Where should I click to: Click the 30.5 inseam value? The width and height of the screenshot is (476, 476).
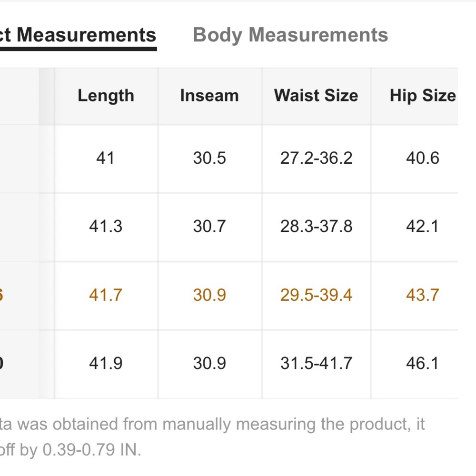coord(209,158)
